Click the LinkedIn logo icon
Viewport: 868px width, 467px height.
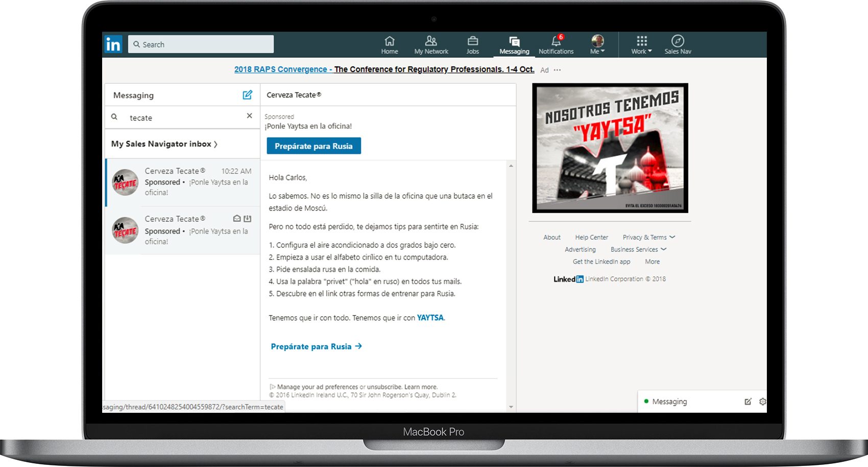(113, 44)
